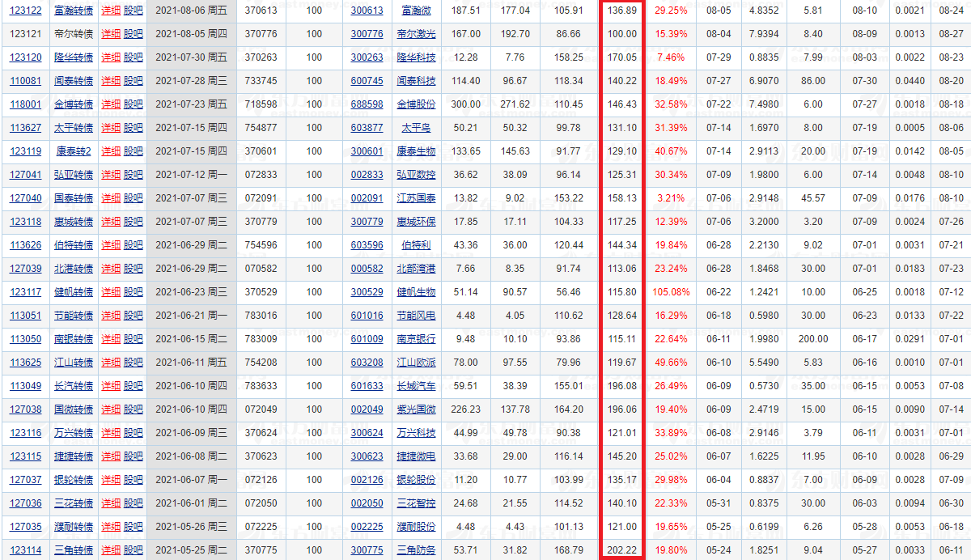Open bond code link 127035
The image size is (971, 560).
(25, 527)
